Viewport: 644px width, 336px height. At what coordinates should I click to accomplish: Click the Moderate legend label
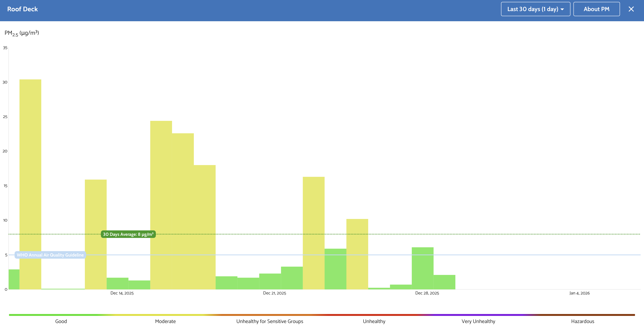[x=165, y=321]
